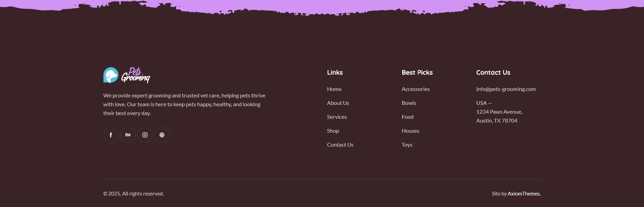
Task: Click the Dribbble social icon
Action: click(x=162, y=135)
